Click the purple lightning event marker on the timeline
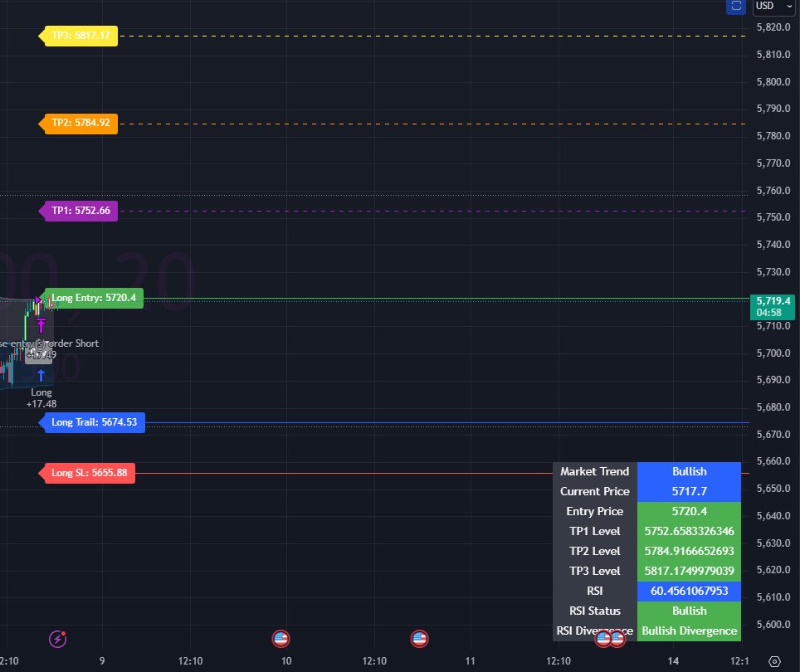 (x=56, y=638)
